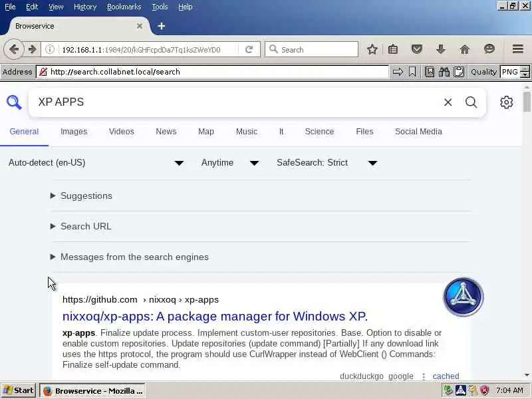The image size is (532, 399).
Task: Expand the Search URL section
Action: (x=80, y=226)
